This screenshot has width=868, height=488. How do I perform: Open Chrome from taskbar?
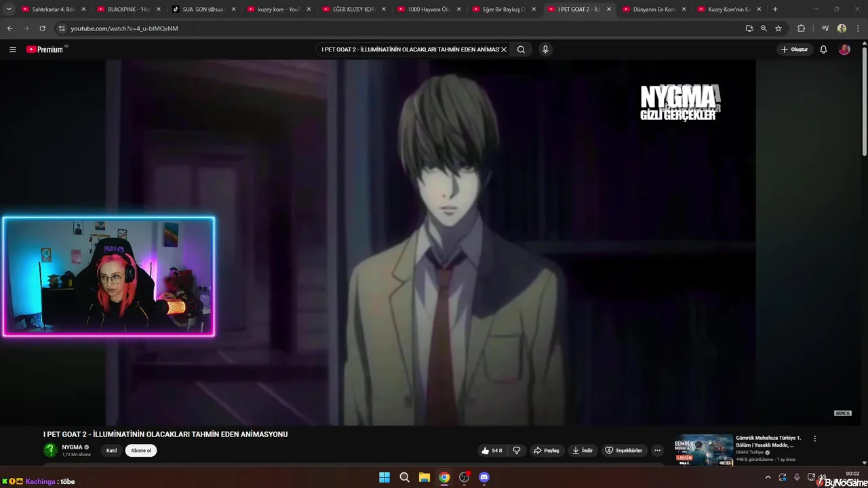tap(444, 477)
